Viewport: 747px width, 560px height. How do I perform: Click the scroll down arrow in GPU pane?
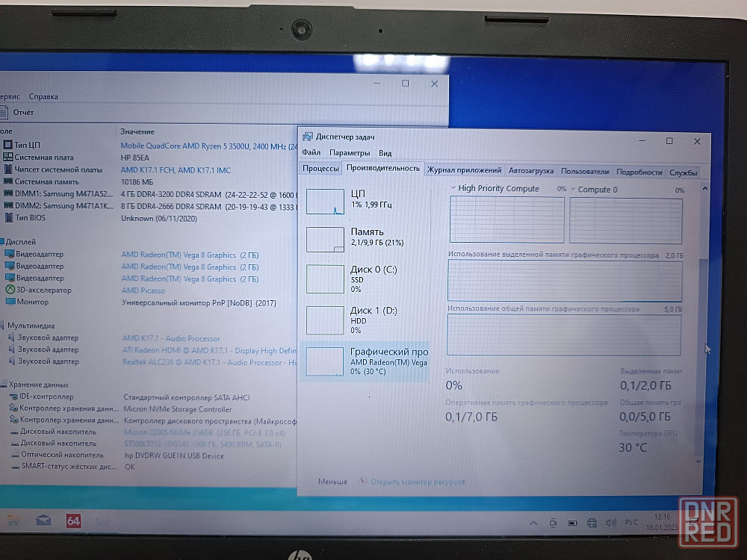pos(698,461)
